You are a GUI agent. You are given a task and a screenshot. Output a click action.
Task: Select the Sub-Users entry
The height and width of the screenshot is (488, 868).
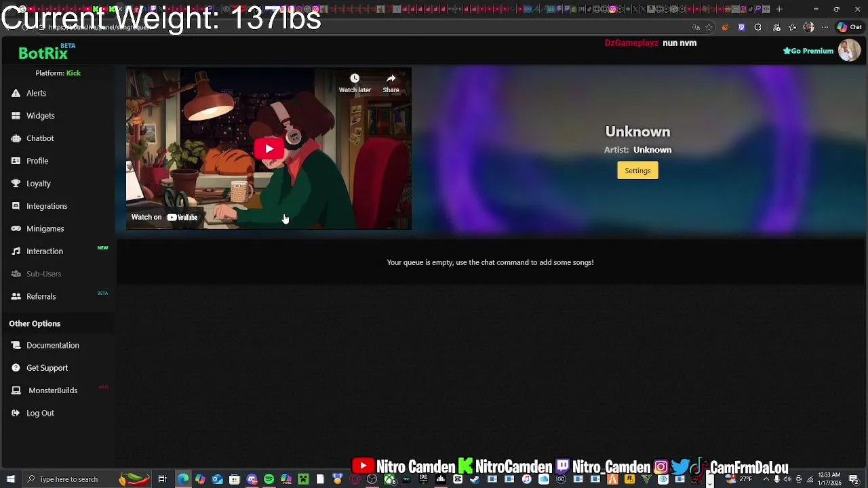(43, 274)
